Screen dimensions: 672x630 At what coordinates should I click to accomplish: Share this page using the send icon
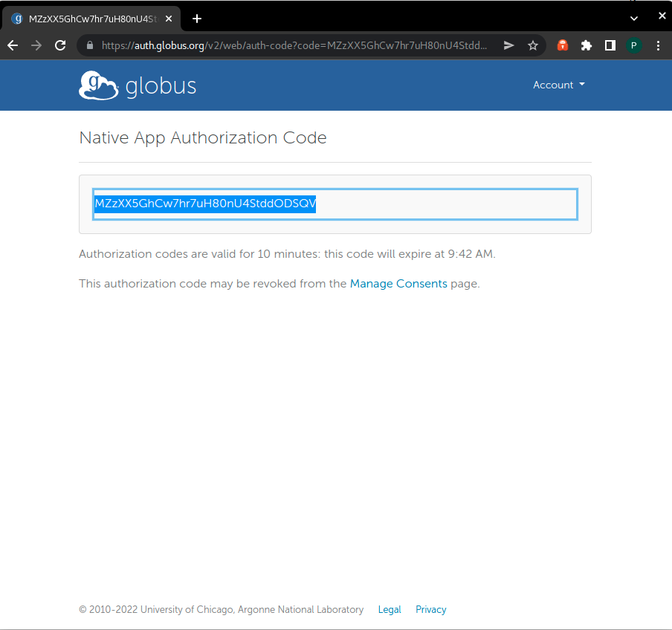point(508,45)
